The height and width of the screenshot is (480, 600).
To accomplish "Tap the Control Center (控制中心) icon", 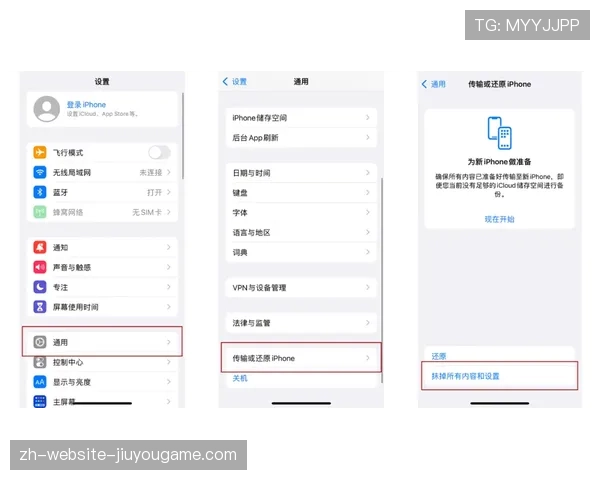I will (x=40, y=362).
